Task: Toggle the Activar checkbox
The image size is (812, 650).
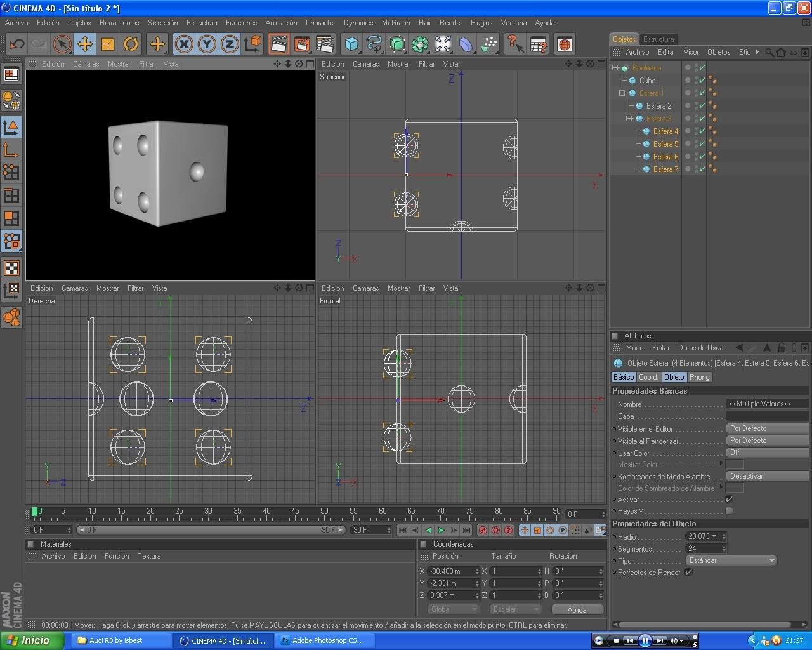Action: 729,499
